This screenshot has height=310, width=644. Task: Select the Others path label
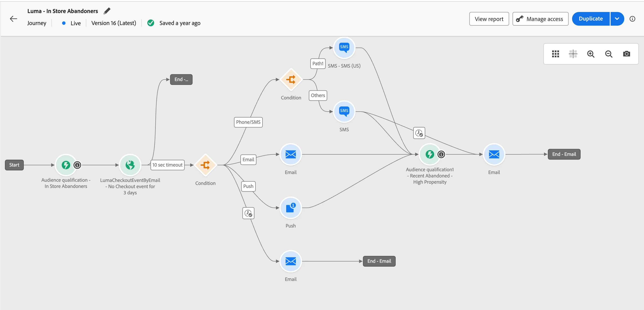pos(318,95)
